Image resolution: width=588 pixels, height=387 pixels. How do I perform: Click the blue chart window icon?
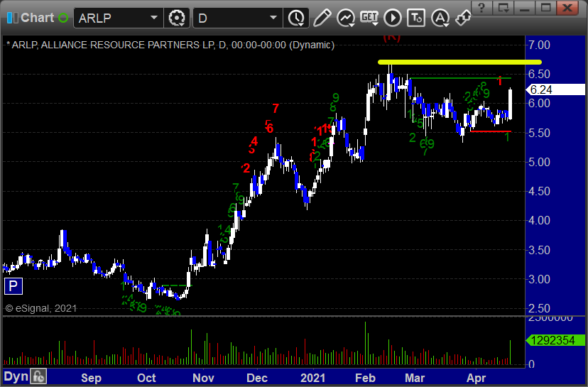pos(12,18)
